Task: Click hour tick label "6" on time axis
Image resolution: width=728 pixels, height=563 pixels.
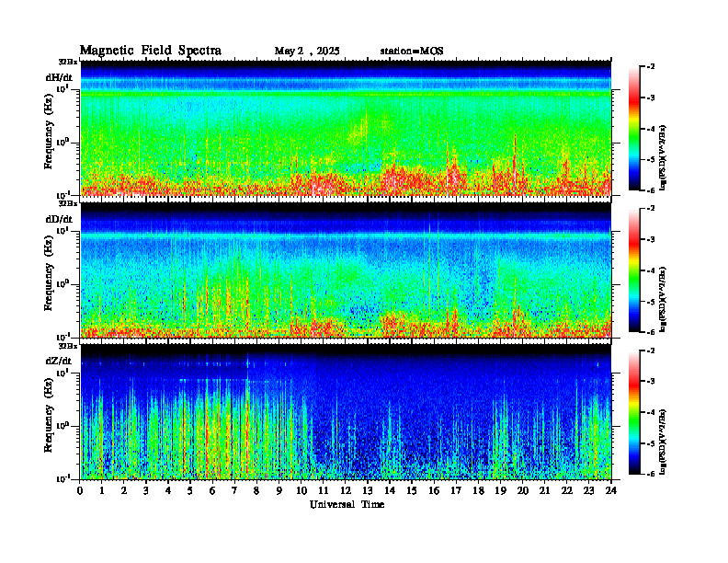Action: [x=212, y=491]
